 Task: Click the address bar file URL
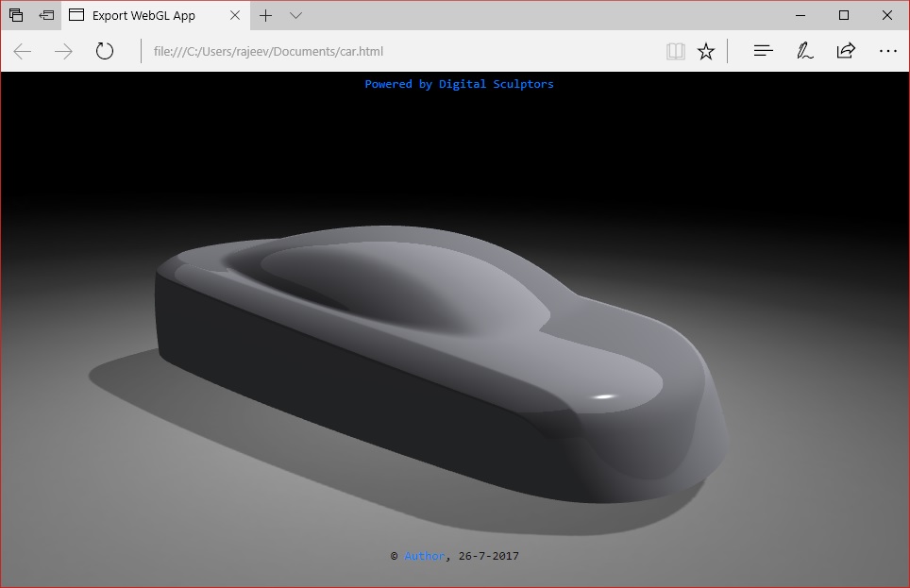pyautogui.click(x=268, y=52)
